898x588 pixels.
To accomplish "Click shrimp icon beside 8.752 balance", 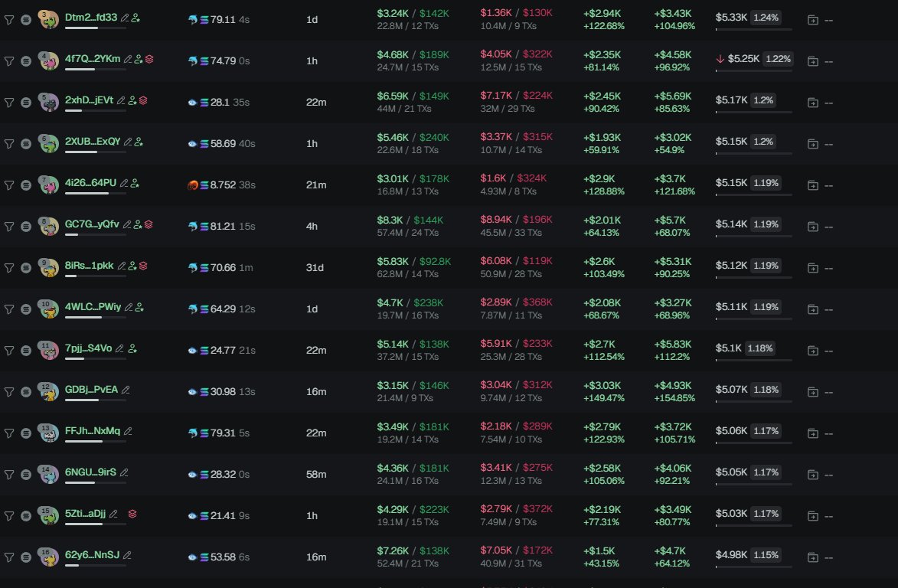I will click(192, 185).
